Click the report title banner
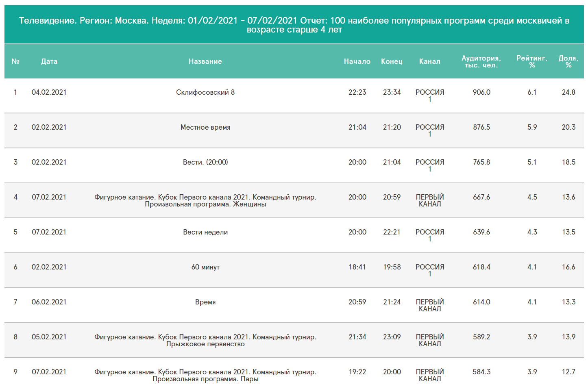Viewport: 588px width, 391px height. pyautogui.click(x=294, y=25)
